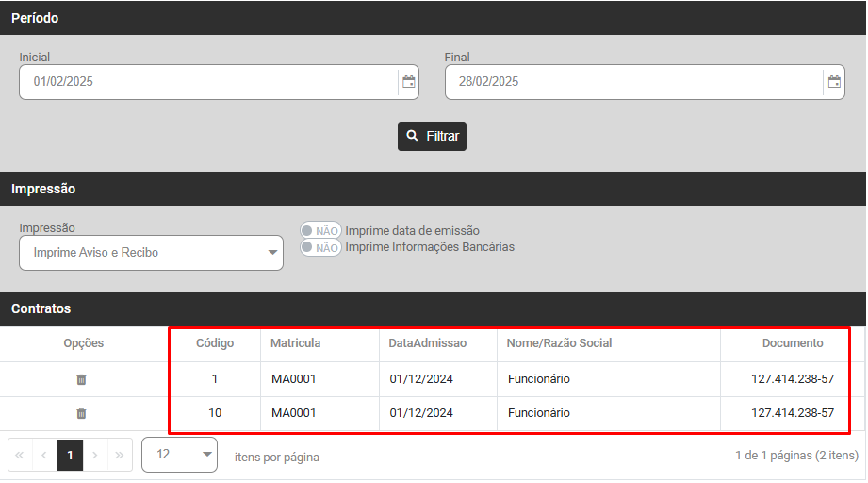Open the calendar picker for Inicial date

pyautogui.click(x=408, y=82)
